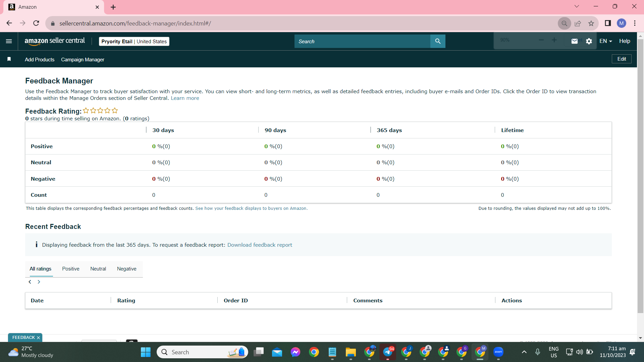Open Chrome tab search chevron
Image resolution: width=644 pixels, height=362 pixels.
577,6
